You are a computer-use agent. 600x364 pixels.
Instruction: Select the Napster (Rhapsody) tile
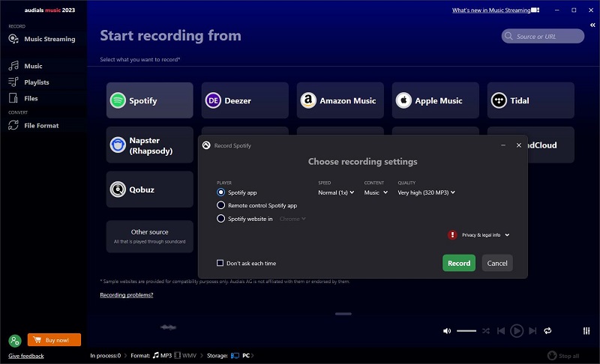pos(149,145)
